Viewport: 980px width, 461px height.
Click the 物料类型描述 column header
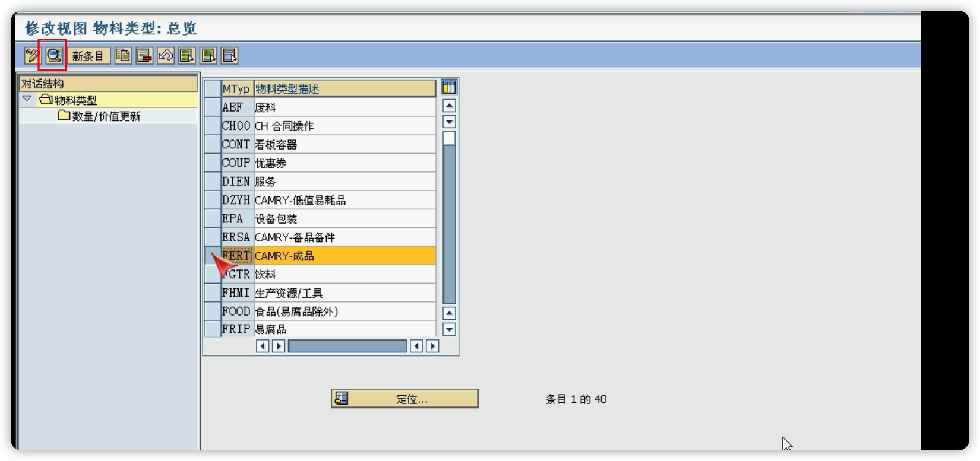[x=344, y=89]
